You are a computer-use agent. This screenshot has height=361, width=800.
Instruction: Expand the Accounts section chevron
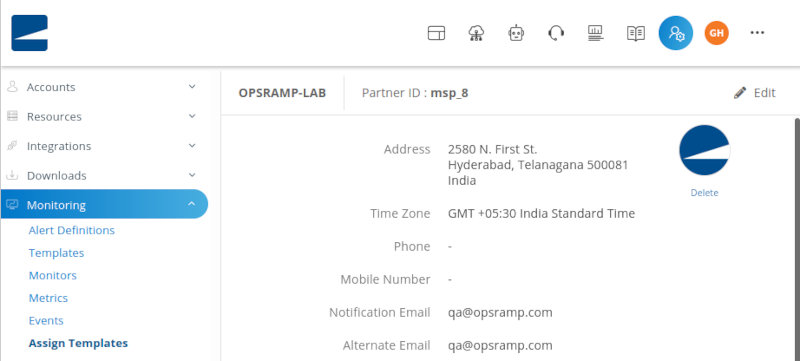(x=192, y=87)
